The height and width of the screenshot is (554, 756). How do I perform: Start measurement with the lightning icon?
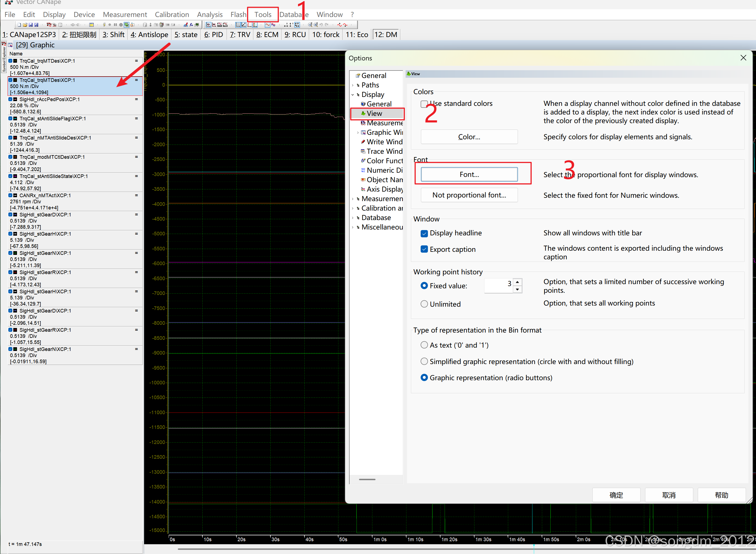point(104,25)
